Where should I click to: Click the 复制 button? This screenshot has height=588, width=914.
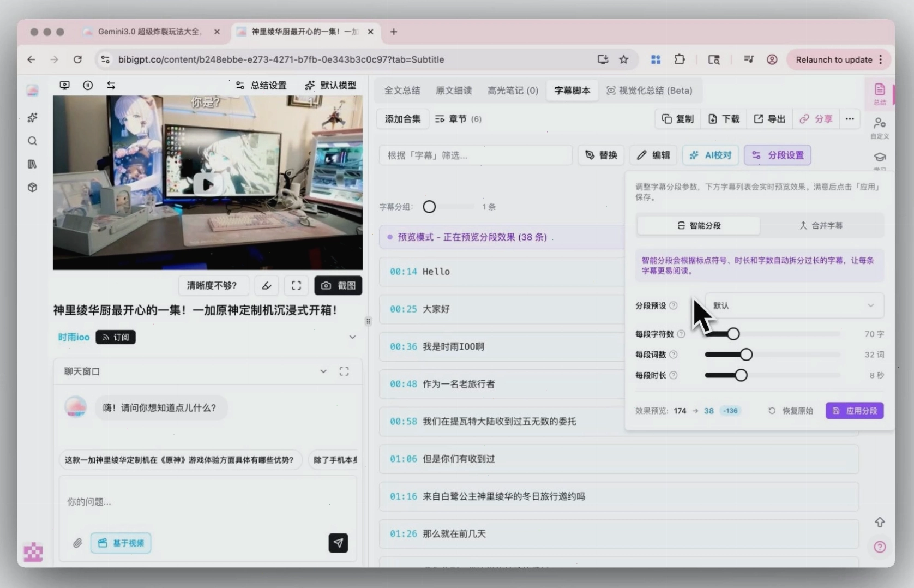[678, 119]
